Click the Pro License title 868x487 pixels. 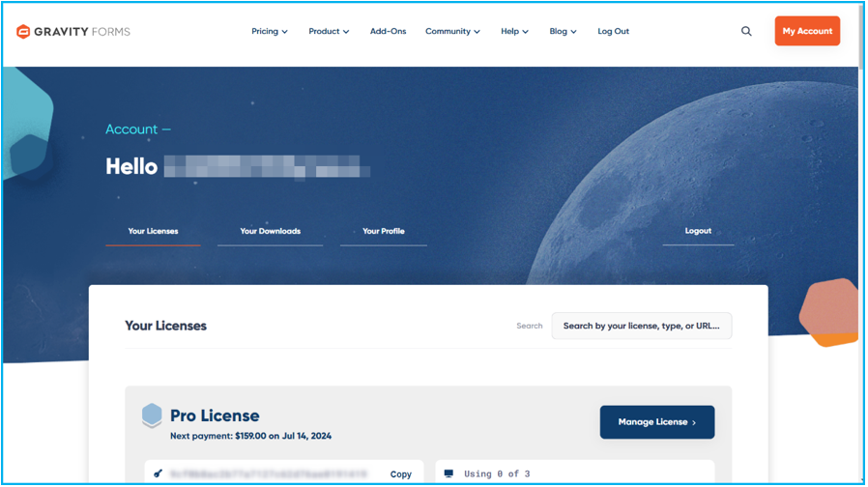(215, 415)
